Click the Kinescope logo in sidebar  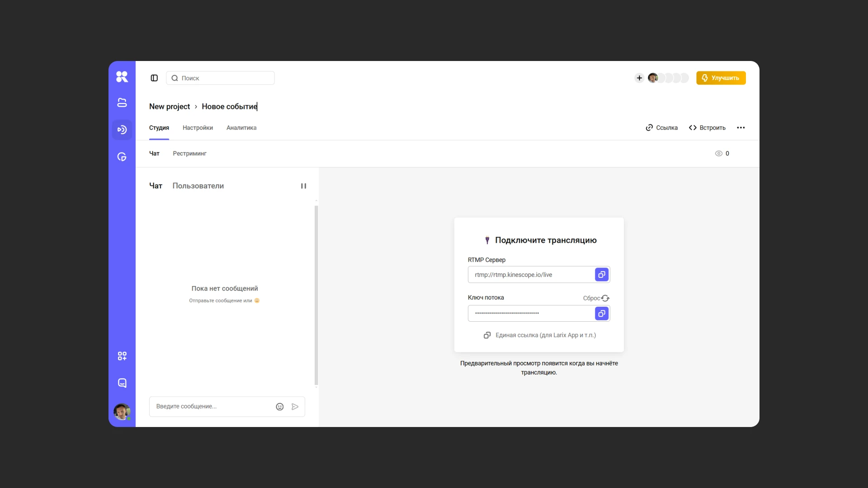(x=122, y=77)
